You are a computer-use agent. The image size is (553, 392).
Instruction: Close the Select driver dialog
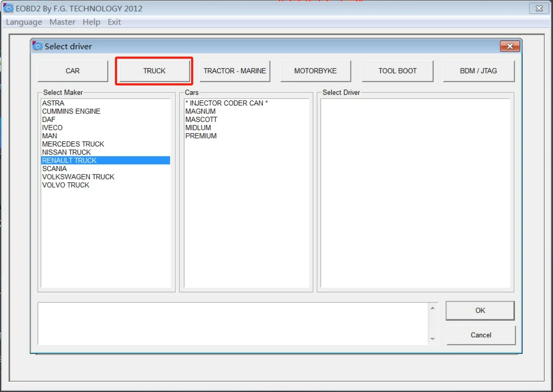510,46
